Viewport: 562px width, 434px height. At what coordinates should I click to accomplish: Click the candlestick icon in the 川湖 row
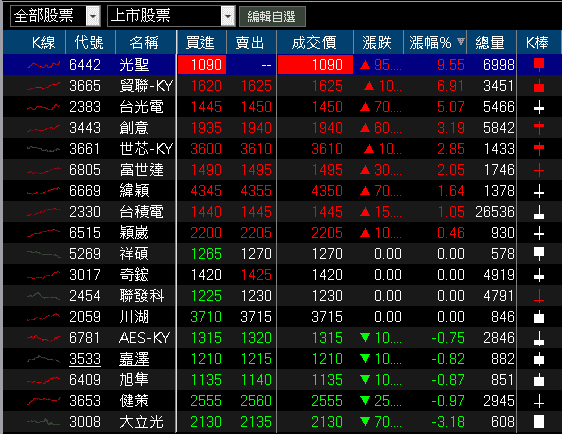click(539, 317)
